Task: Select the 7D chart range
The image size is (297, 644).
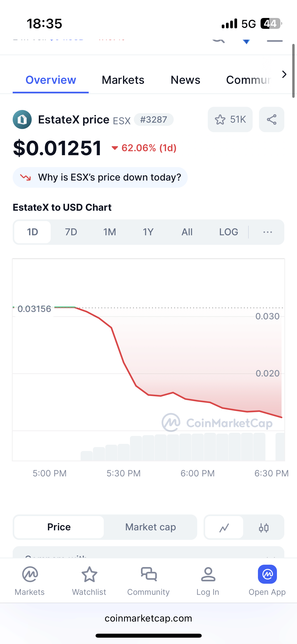Action: pyautogui.click(x=71, y=232)
